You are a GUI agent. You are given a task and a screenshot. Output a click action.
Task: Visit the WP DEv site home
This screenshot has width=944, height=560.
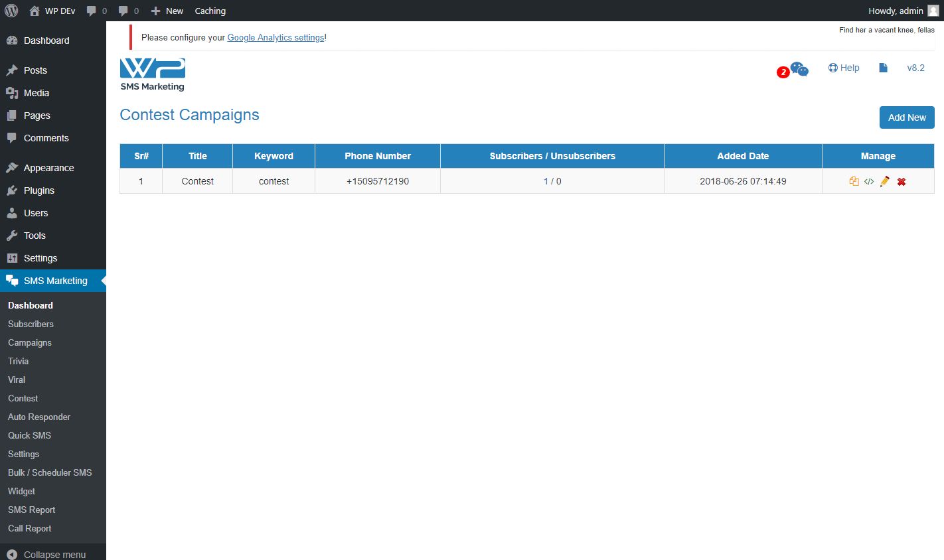pyautogui.click(x=52, y=11)
